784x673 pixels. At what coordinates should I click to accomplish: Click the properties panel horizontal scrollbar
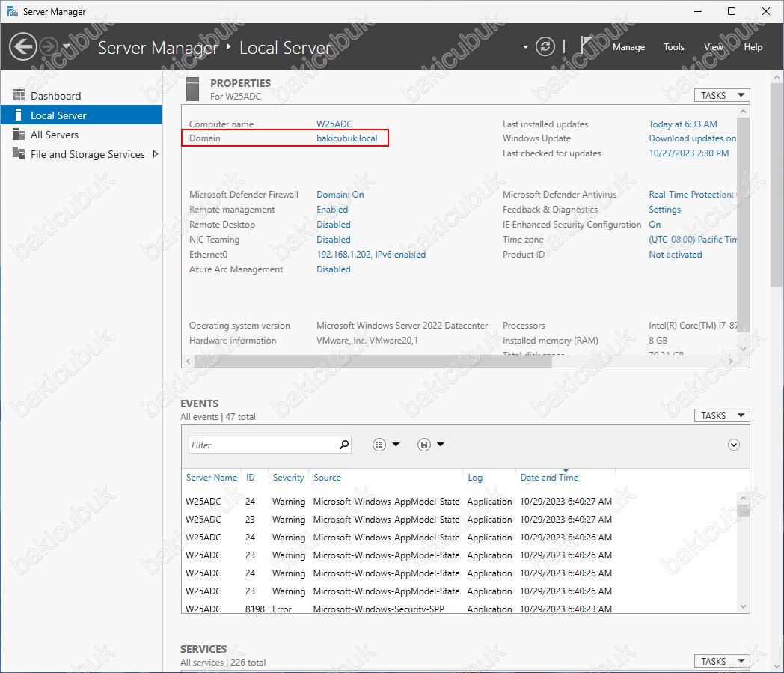tap(373, 361)
